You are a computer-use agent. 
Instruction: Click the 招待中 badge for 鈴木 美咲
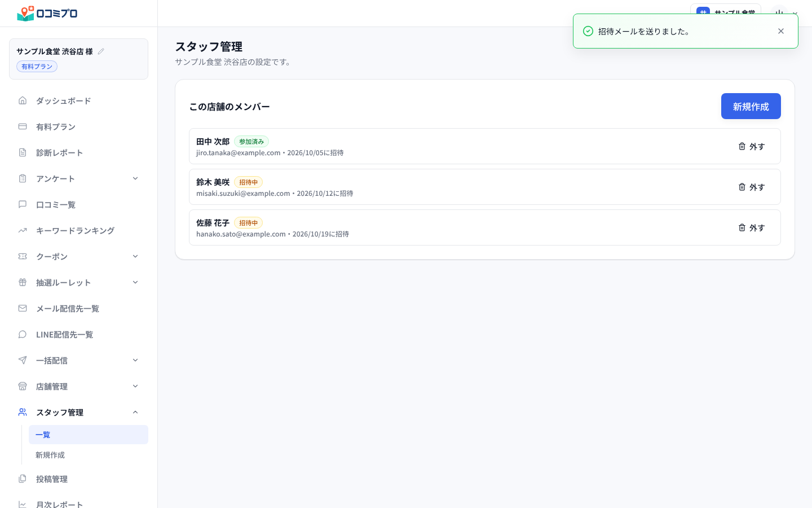pyautogui.click(x=248, y=182)
